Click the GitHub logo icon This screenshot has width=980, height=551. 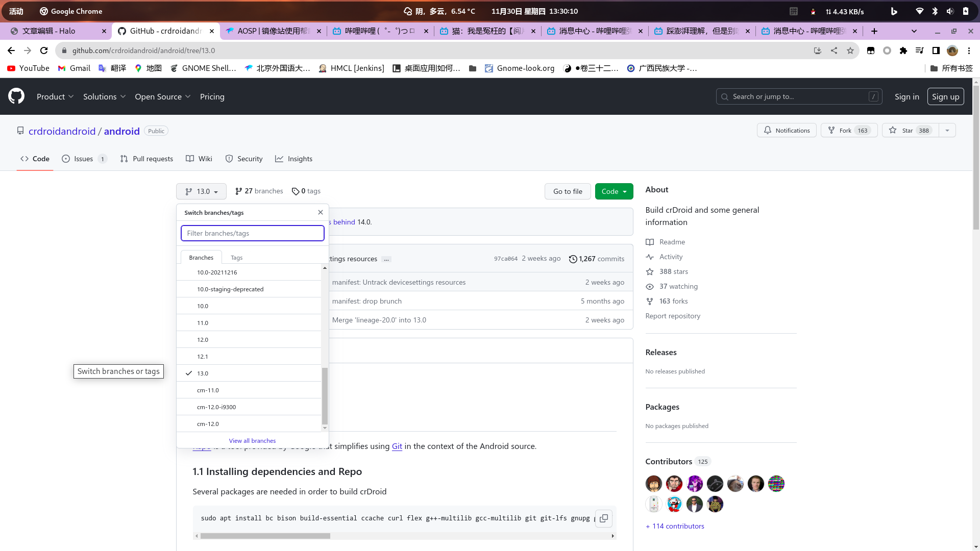coord(16,96)
